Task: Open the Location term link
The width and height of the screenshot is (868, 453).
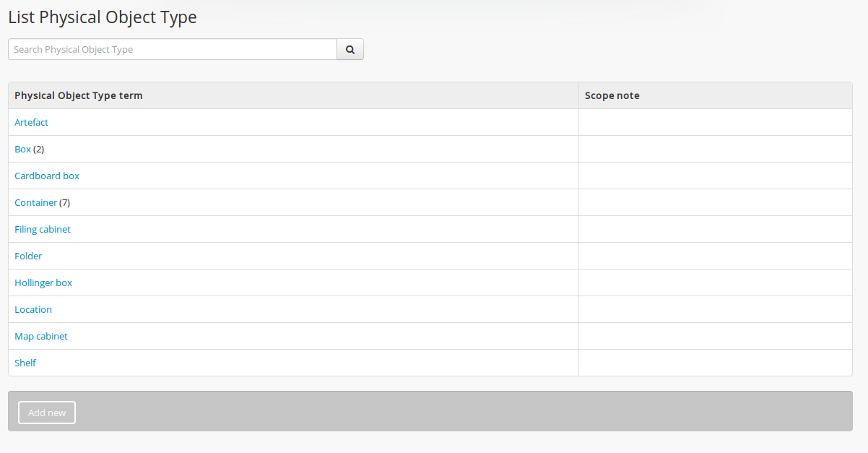Action: tap(33, 310)
